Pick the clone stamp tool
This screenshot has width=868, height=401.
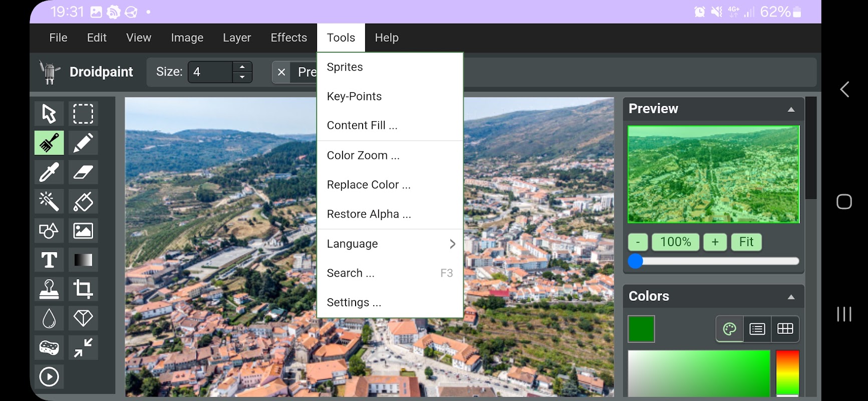point(49,289)
